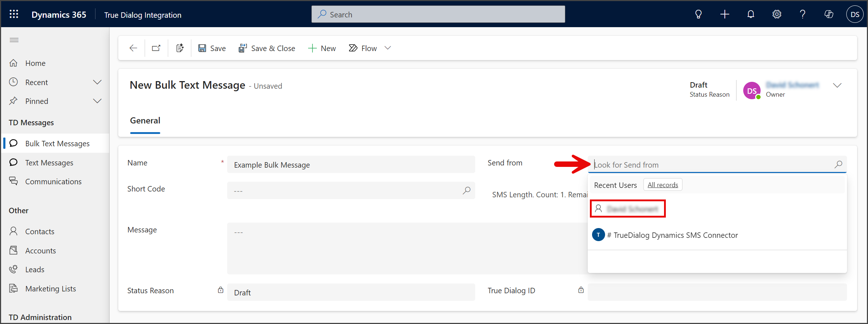
Task: Open the Dynamics 365 app launcher grid
Action: click(14, 14)
